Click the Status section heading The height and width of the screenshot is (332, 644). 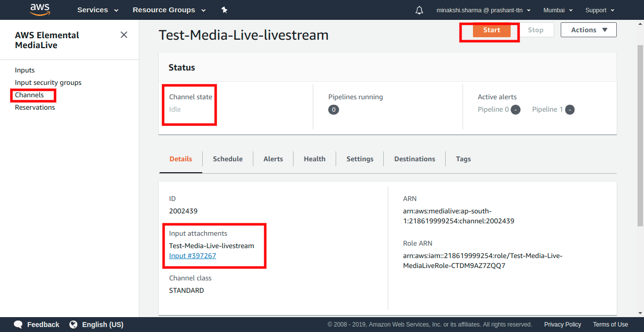pyautogui.click(x=182, y=67)
